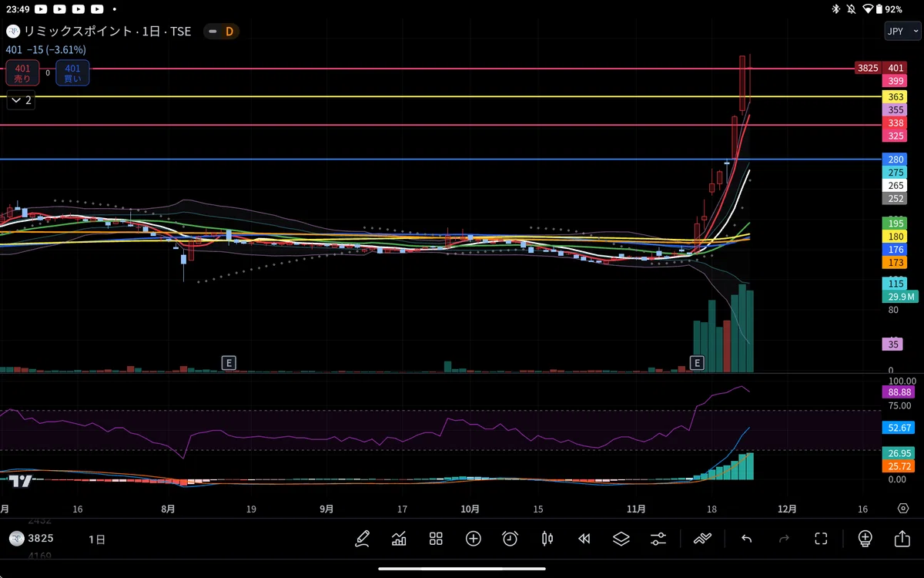
Task: Tap the first YouTube notification icon
Action: [40, 9]
